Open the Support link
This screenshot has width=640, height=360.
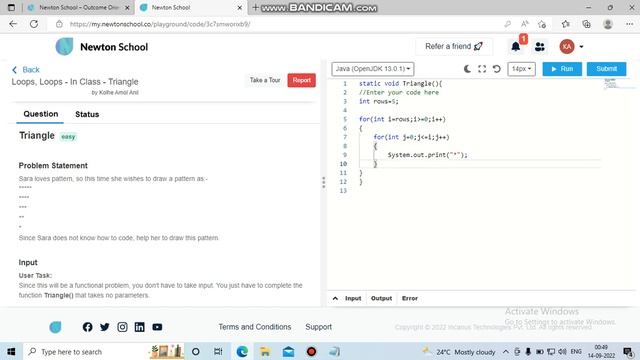coord(318,327)
